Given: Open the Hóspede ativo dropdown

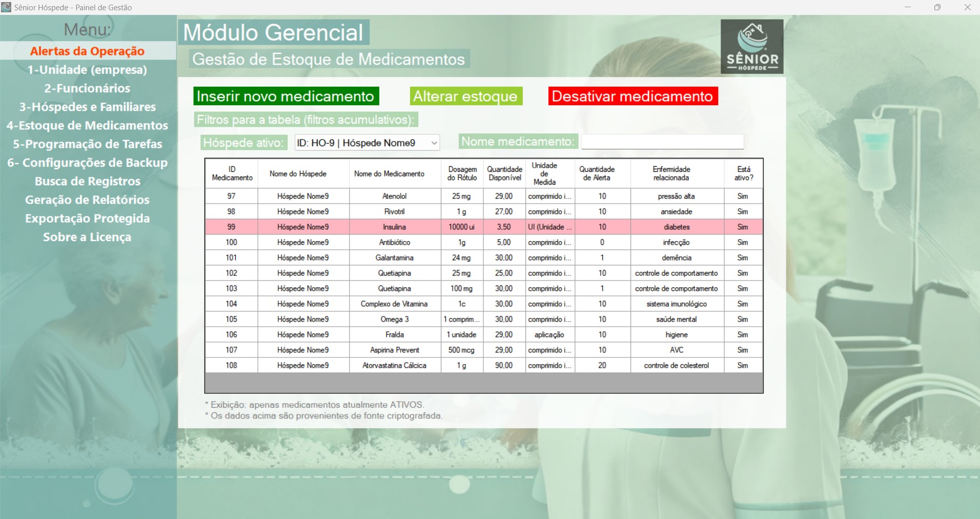Looking at the screenshot, I should (x=367, y=143).
